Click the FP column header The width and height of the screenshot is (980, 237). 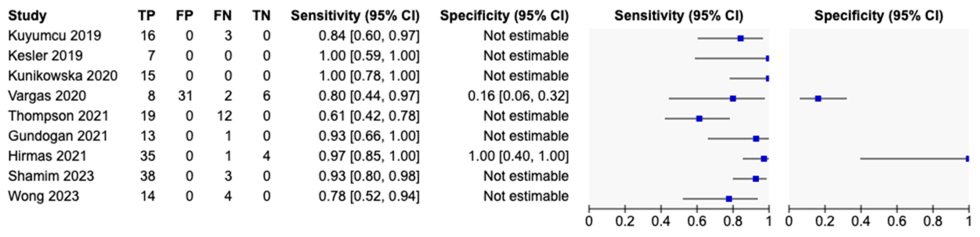click(185, 16)
